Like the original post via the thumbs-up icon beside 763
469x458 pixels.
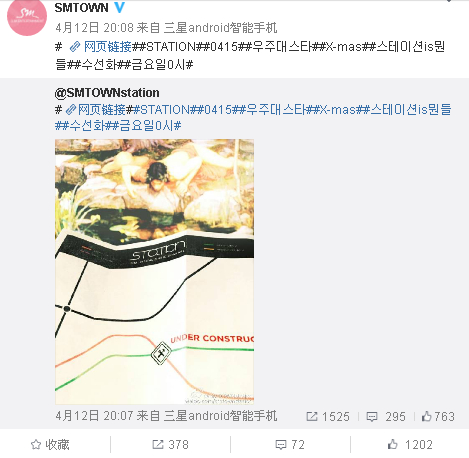(427, 416)
